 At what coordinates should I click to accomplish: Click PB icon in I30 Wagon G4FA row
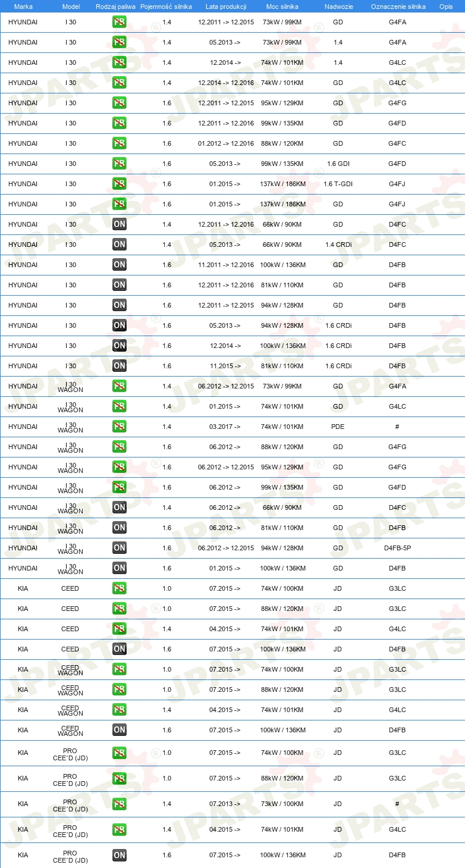(120, 386)
